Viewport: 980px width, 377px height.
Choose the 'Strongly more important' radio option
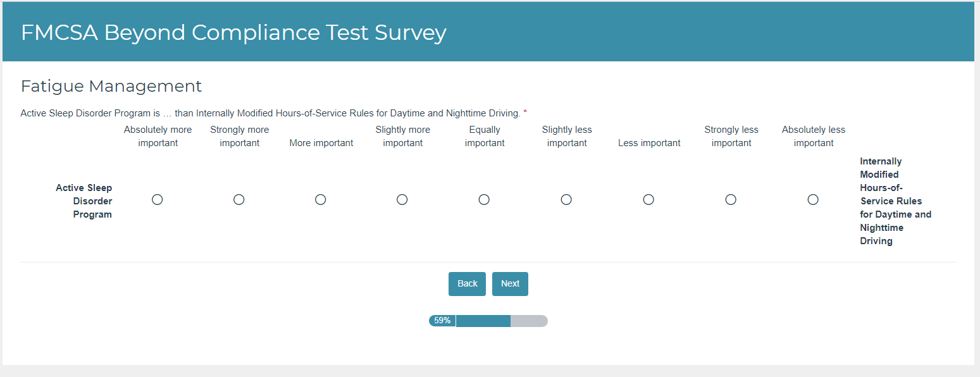click(x=239, y=199)
